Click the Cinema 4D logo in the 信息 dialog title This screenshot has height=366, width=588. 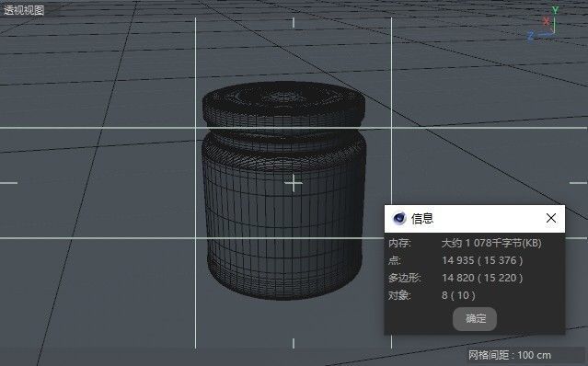399,218
